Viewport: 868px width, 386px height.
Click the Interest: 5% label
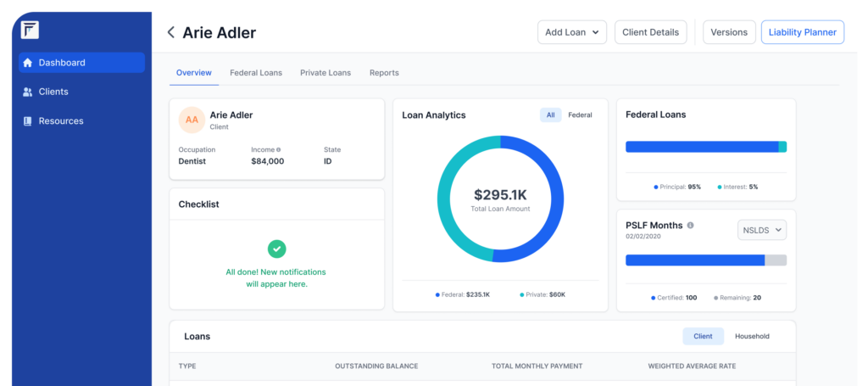(x=741, y=187)
